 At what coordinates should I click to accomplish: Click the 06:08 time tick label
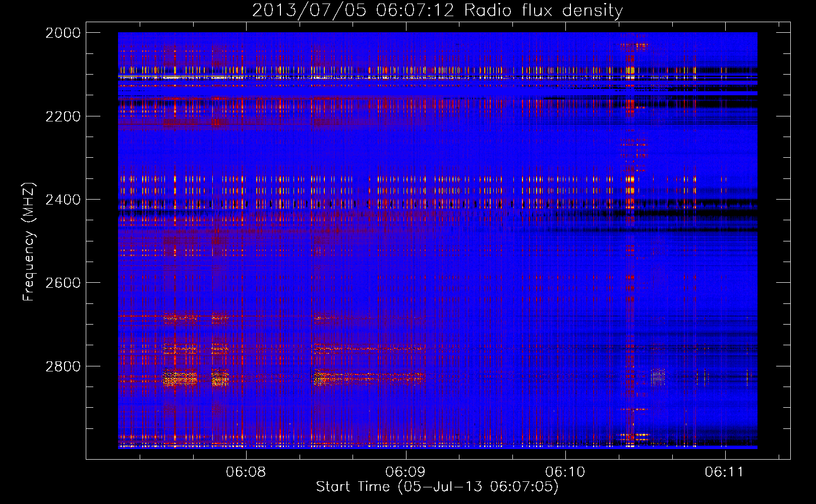click(x=246, y=472)
